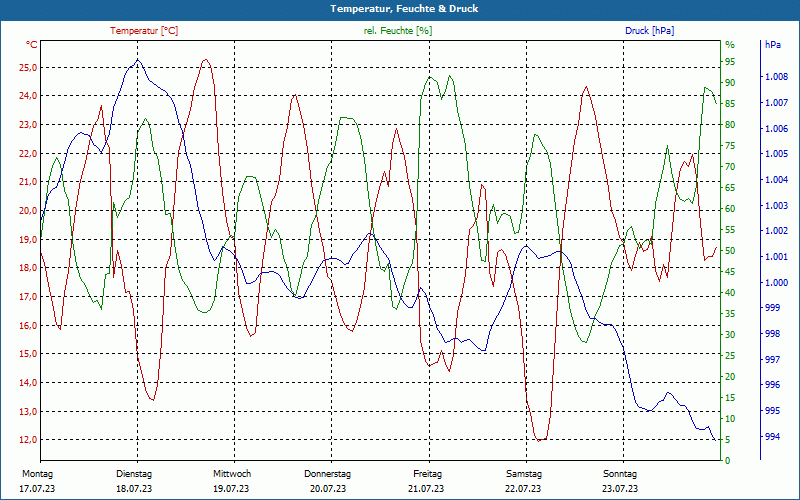This screenshot has height=500, width=800.
Task: Click blue pressure axis value "997"
Action: [772, 360]
